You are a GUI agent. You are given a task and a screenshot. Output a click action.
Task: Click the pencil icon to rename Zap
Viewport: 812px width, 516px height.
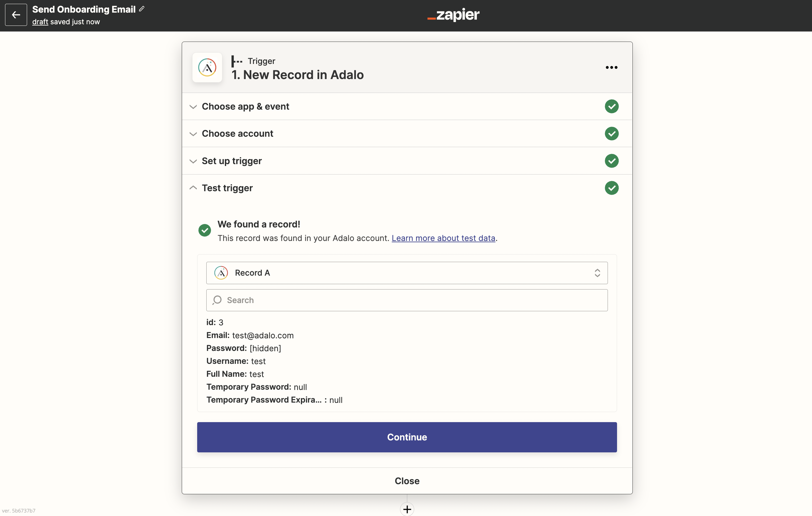tap(142, 9)
